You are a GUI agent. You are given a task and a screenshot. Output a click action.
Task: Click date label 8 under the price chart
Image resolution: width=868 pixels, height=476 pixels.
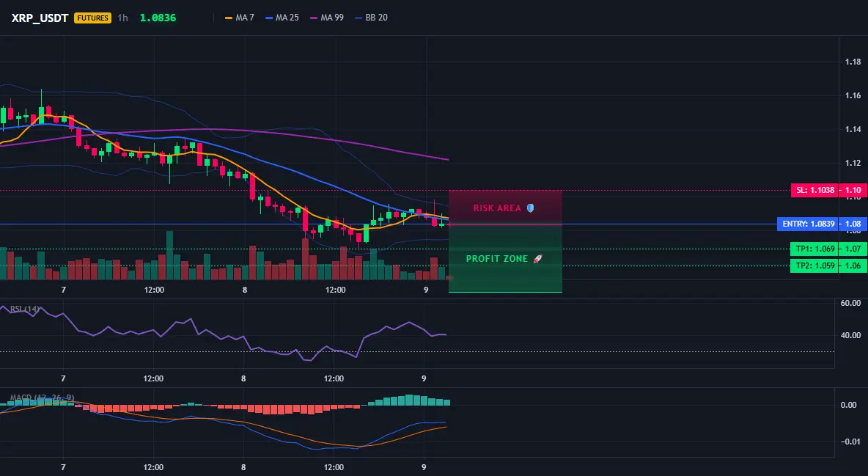(244, 290)
